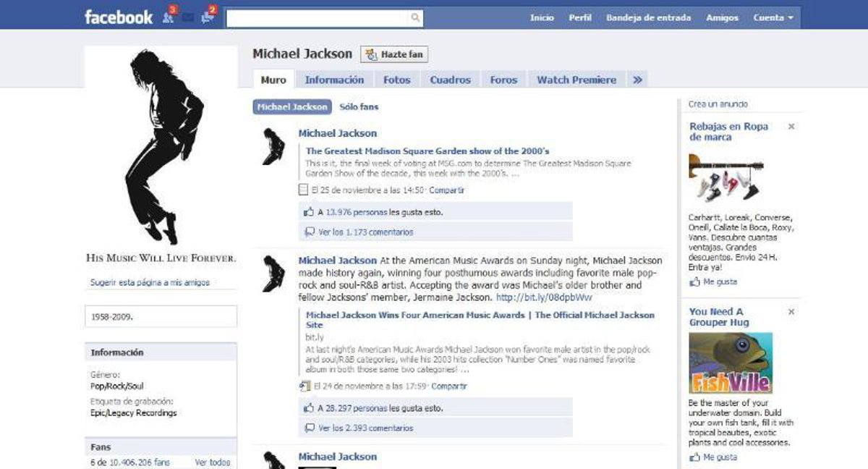Dismiss the You Need A Grouper Hug ad
This screenshot has height=469, width=868.
(791, 312)
